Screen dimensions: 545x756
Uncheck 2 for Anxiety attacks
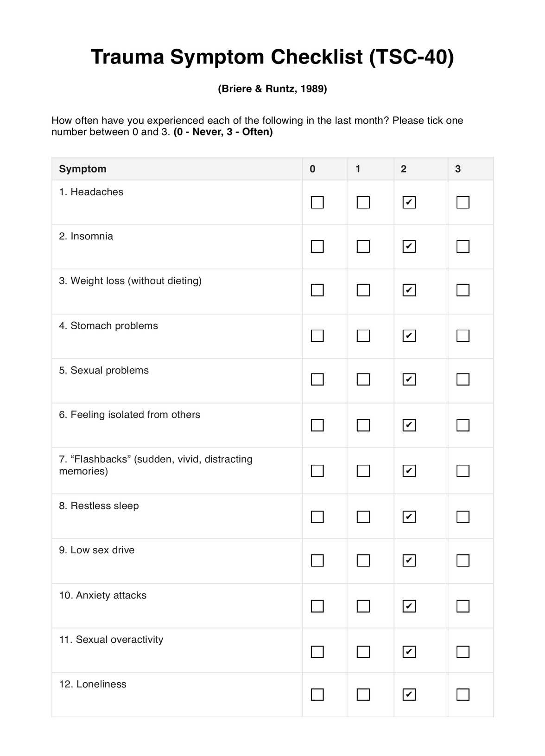[x=409, y=606]
